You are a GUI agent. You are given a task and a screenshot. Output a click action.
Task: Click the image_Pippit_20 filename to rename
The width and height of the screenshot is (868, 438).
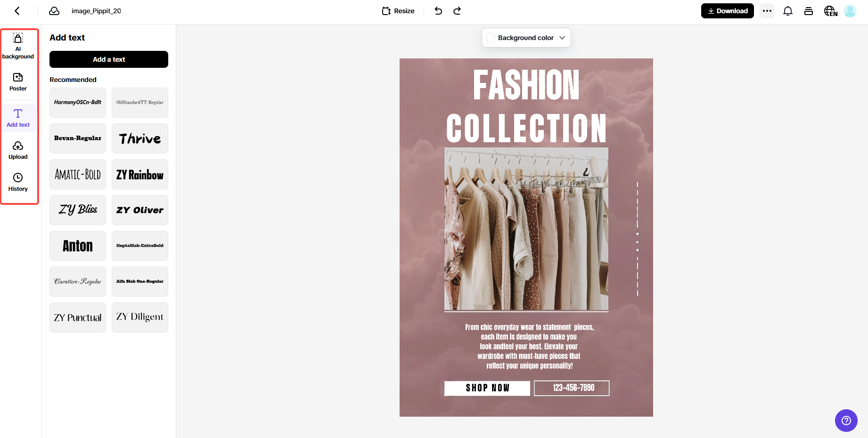(x=96, y=10)
